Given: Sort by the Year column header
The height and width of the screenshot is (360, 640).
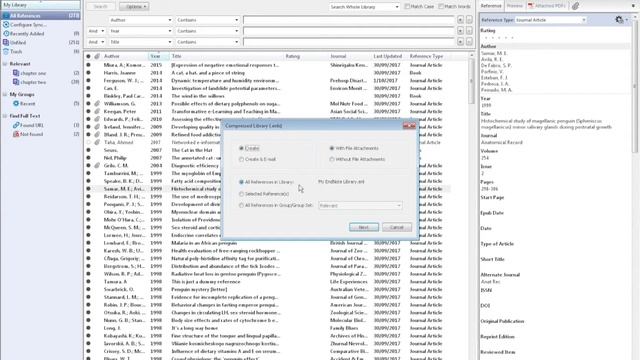Looking at the screenshot, I should 158,56.
